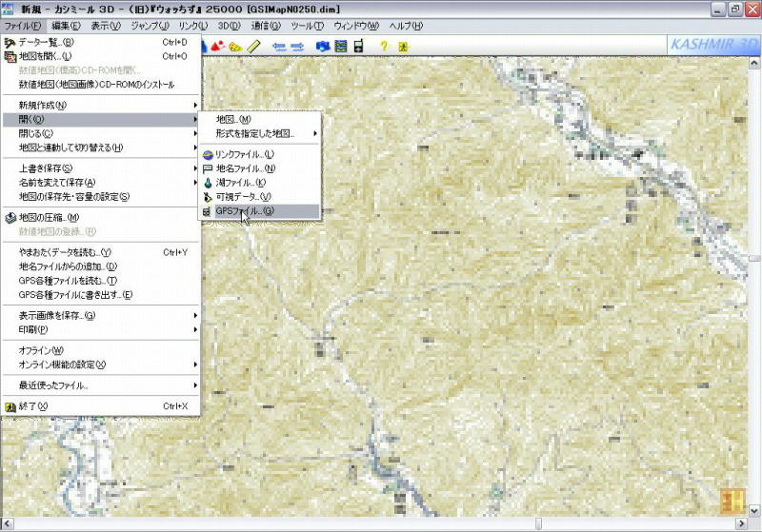The image size is (762, 532).
Task: Go forward with the right arrow icon
Action: pos(297,47)
